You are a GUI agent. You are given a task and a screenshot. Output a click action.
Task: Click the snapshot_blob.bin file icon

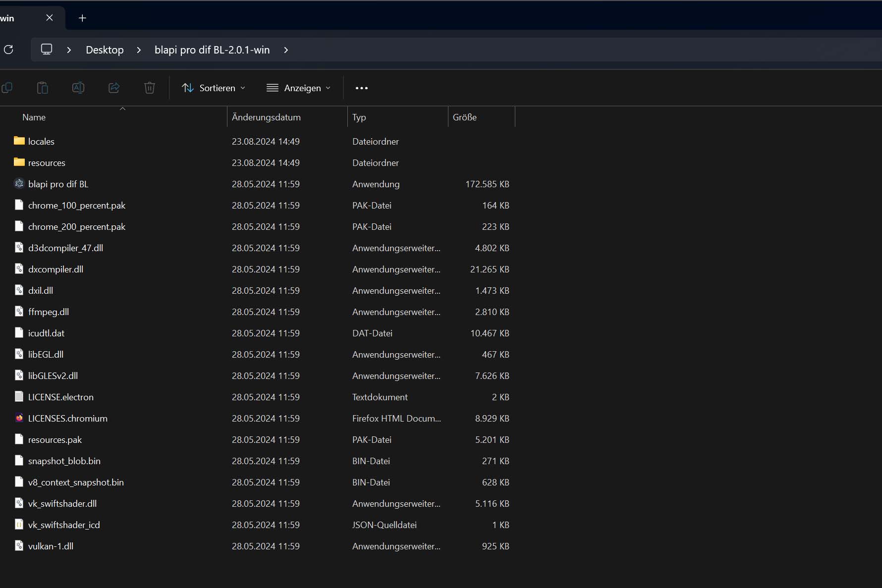coord(19,460)
